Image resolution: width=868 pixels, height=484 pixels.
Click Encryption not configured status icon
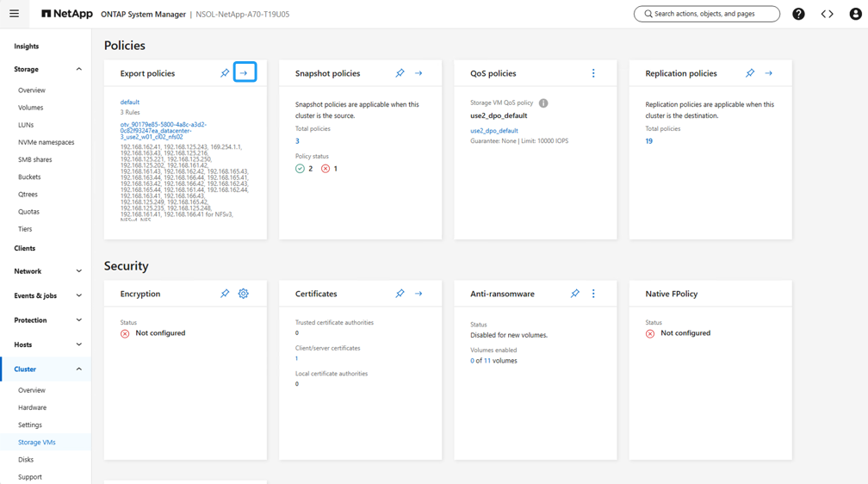click(125, 333)
